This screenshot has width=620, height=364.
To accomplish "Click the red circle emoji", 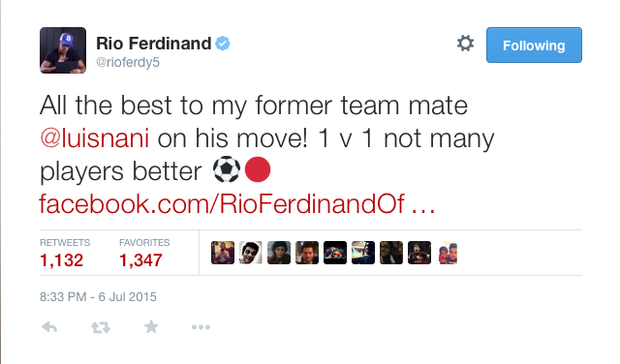I will 258,169.
